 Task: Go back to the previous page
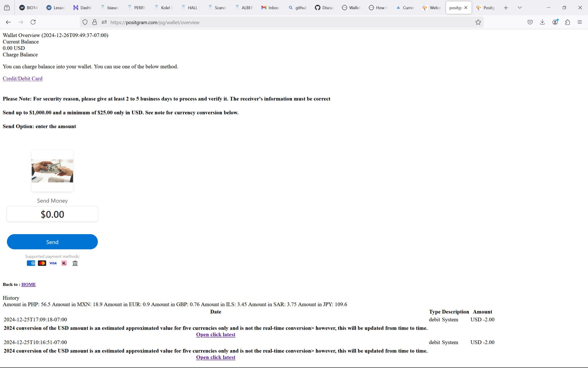point(8,22)
